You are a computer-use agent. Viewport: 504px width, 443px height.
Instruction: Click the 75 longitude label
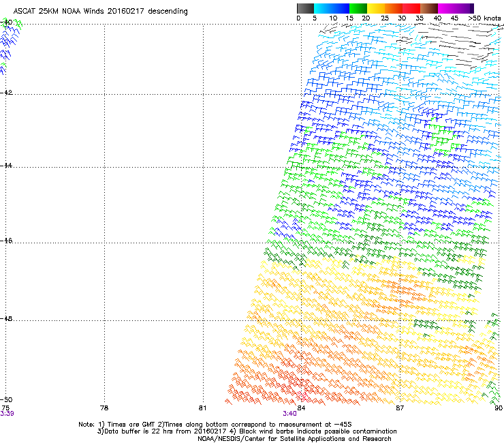[5, 408]
